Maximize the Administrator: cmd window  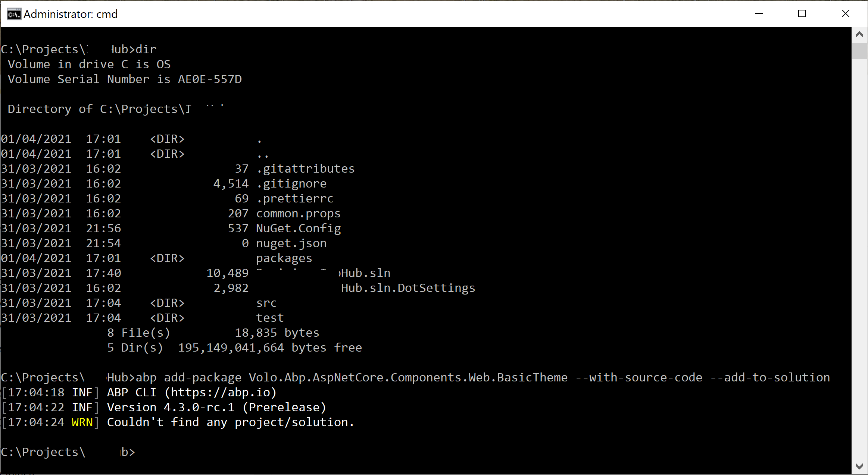(802, 13)
